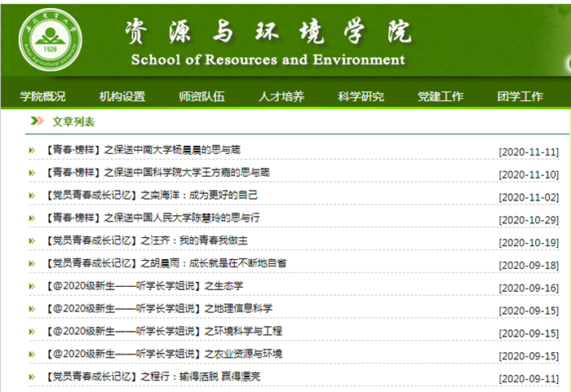571x392 pixels.
Task: Click the bullet arrow before the 王方嘉 article
Action: (32, 173)
